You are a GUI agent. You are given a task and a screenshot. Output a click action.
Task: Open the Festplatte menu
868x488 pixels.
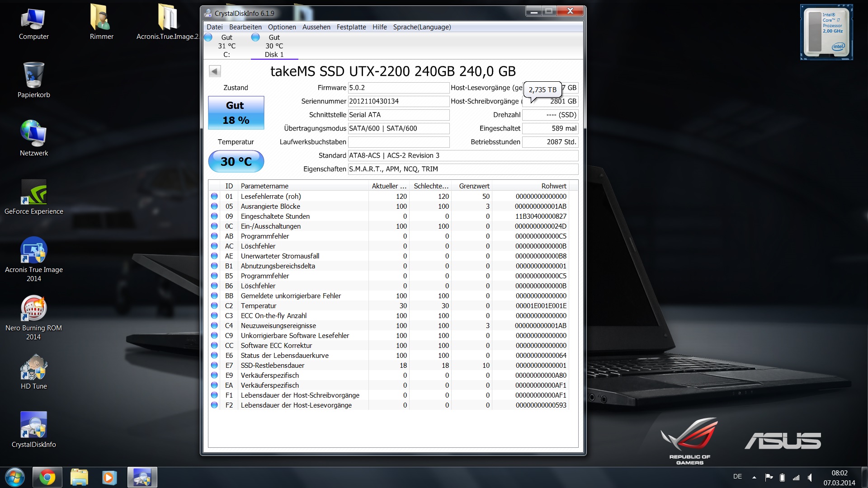(x=351, y=27)
